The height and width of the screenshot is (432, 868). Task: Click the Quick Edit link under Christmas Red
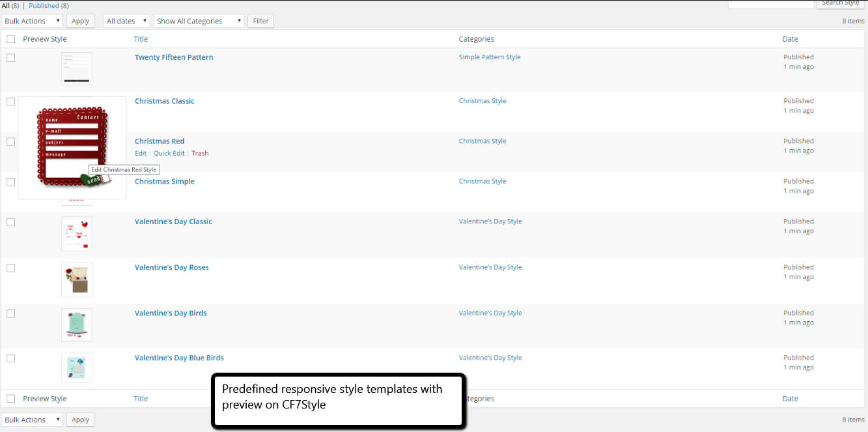tap(169, 153)
